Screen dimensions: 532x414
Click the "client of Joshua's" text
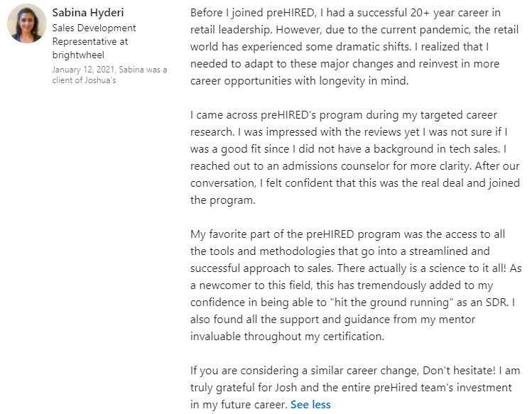(85, 80)
